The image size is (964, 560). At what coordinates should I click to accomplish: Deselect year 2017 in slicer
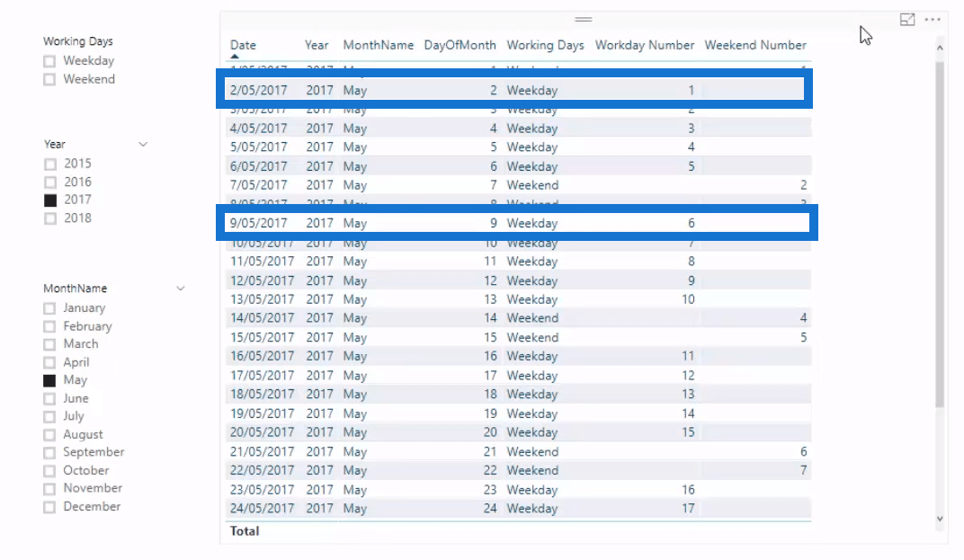coord(50,200)
